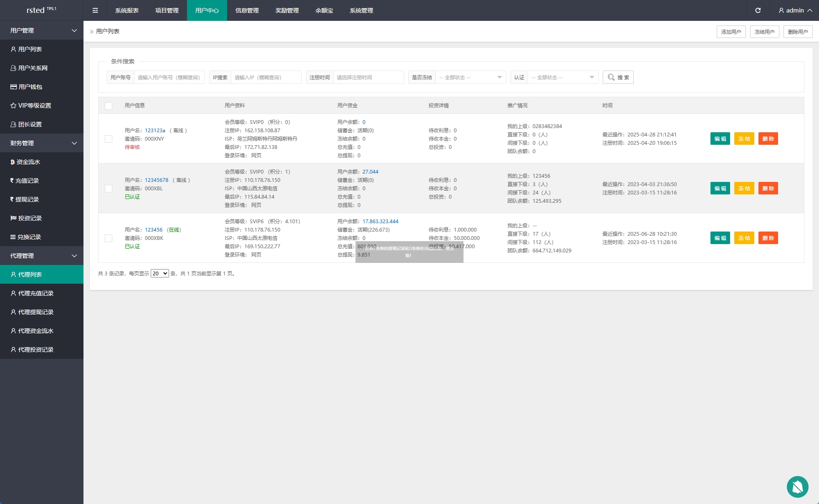The height and width of the screenshot is (504, 819).
Task: Toggle select-all checkbox in table header
Action: point(109,106)
